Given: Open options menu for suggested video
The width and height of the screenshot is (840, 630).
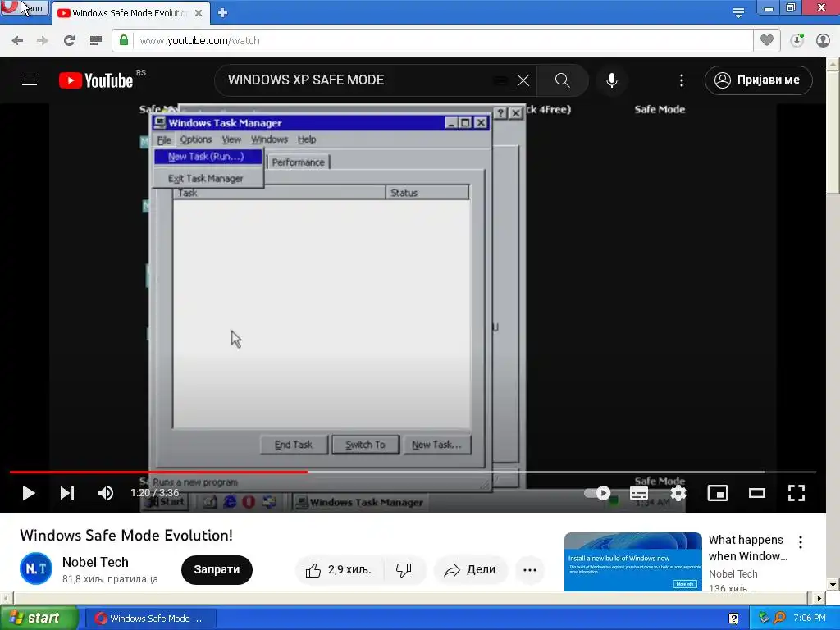Looking at the screenshot, I should click(801, 542).
